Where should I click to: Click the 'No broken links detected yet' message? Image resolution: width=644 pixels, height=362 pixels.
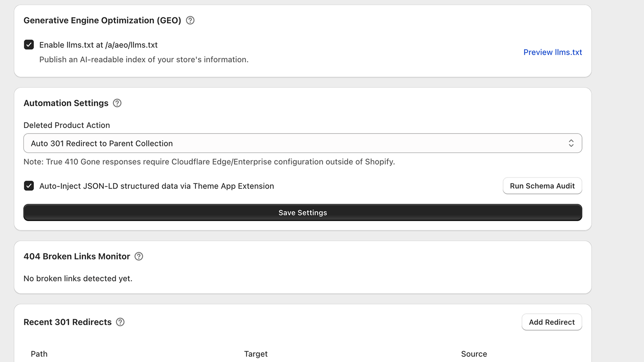78,278
